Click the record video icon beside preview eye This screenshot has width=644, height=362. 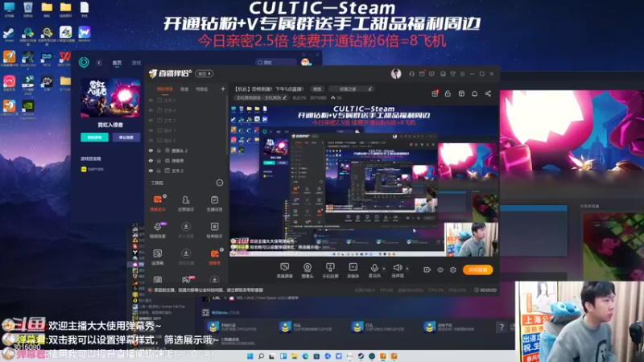427,269
